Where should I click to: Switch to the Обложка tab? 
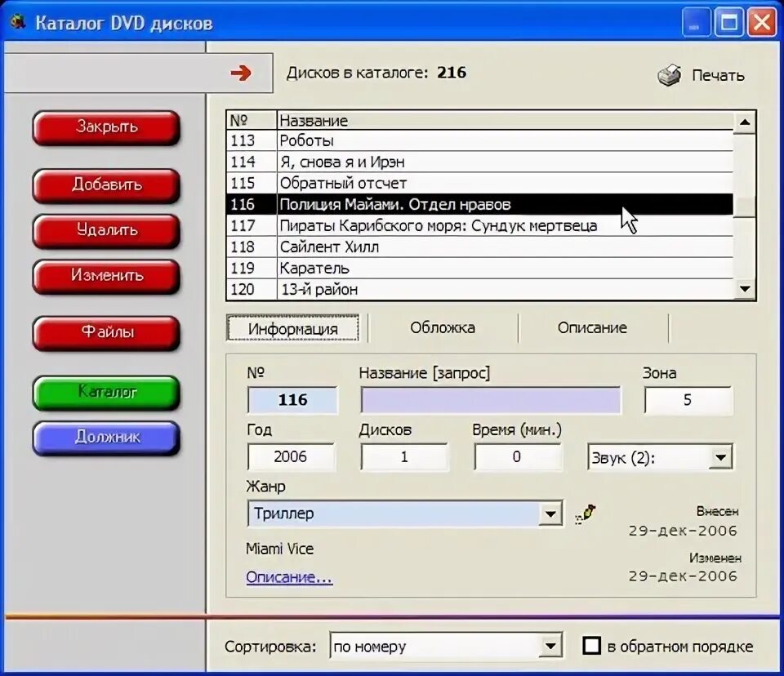(x=443, y=328)
